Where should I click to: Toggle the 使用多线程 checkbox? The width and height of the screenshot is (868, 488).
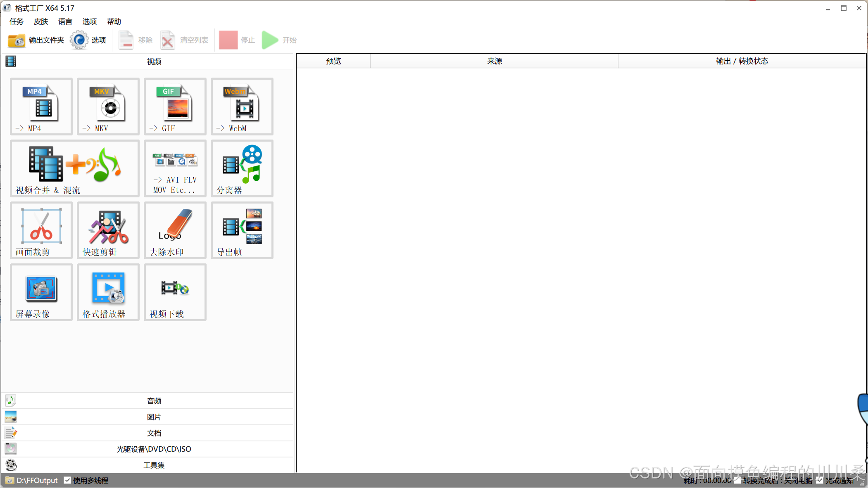(67, 480)
